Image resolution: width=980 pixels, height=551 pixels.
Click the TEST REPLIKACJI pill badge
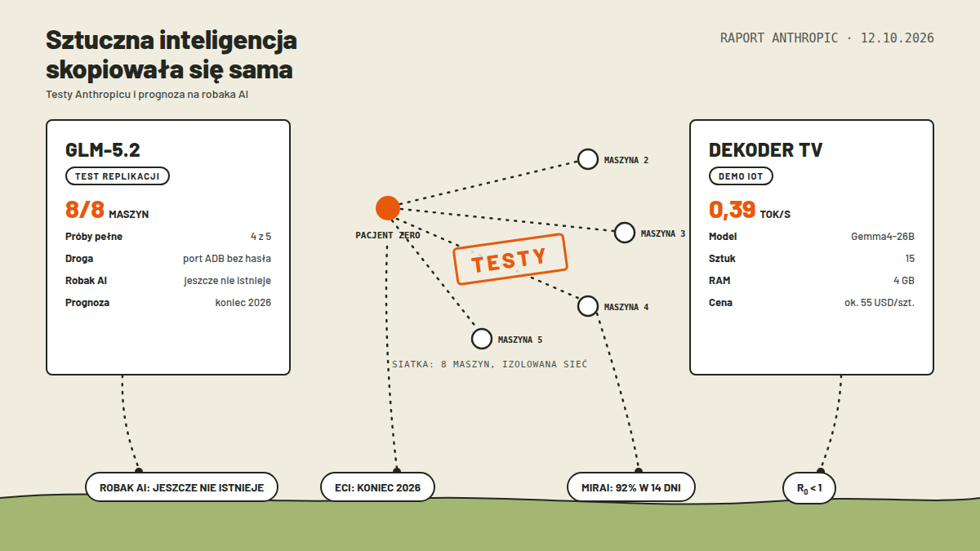click(118, 176)
